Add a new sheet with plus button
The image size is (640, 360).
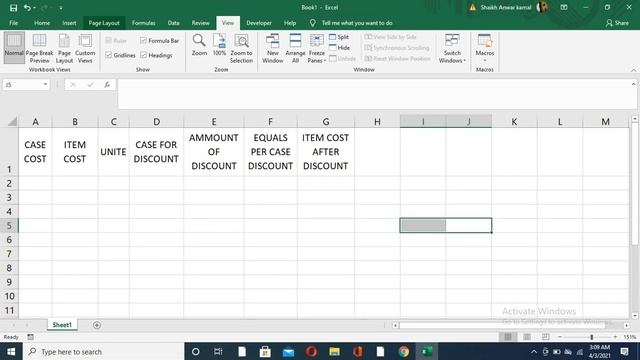pos(97,325)
